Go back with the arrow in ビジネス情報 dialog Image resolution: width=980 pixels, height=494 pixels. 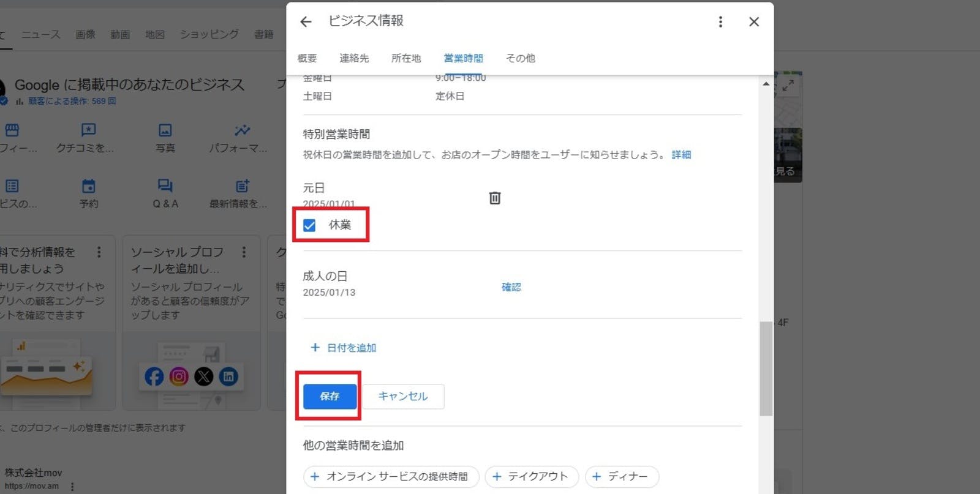(306, 22)
